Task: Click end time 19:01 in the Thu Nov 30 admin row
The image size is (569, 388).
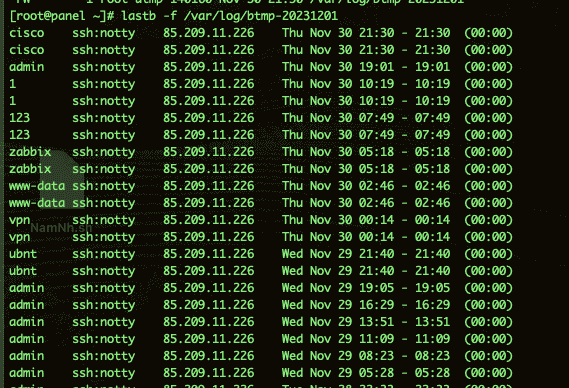Action: click(x=432, y=67)
